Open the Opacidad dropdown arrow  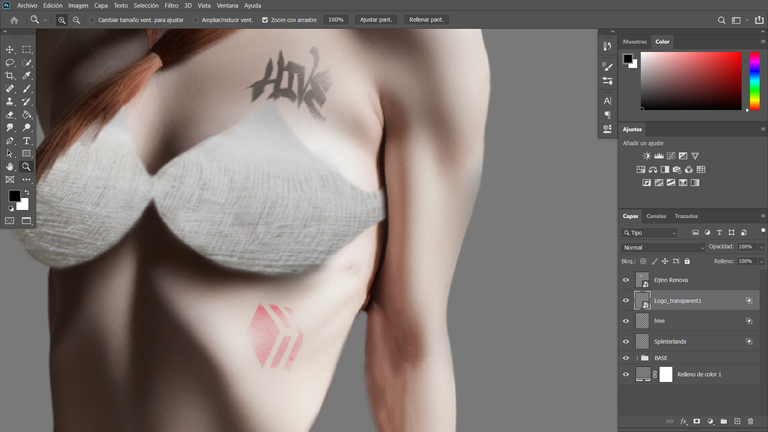click(x=761, y=247)
